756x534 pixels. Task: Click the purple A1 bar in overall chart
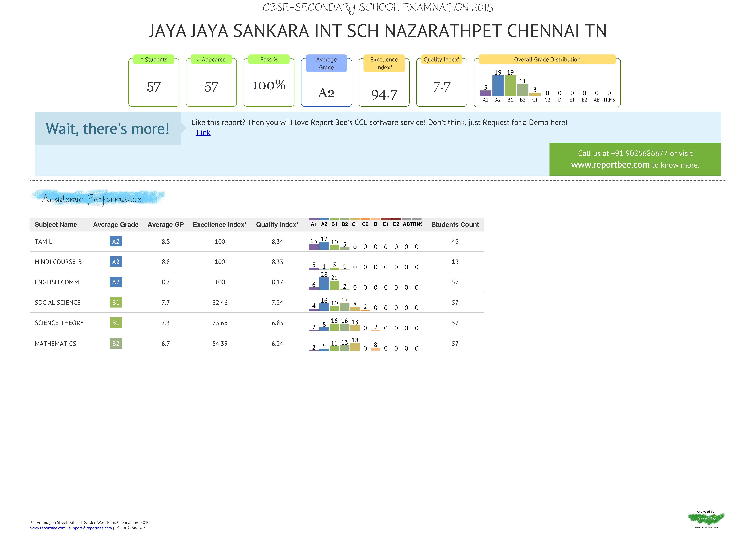[x=486, y=93]
